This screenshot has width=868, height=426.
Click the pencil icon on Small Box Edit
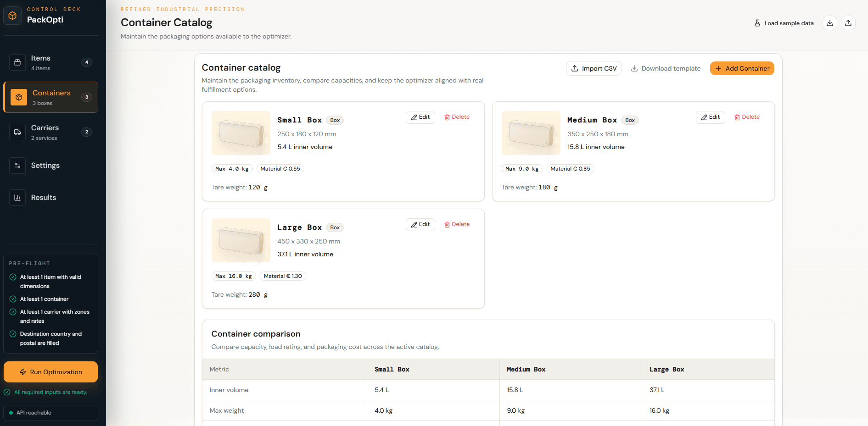tap(414, 117)
